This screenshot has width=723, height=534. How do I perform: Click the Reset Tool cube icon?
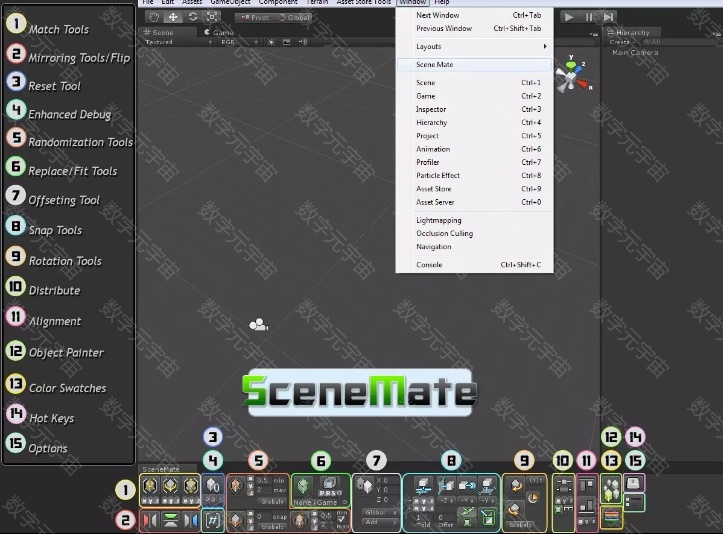(213, 485)
